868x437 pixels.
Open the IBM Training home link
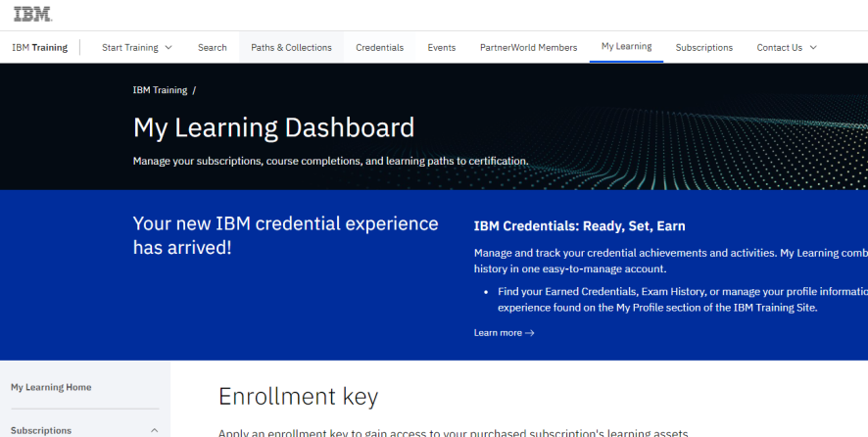pyautogui.click(x=40, y=48)
